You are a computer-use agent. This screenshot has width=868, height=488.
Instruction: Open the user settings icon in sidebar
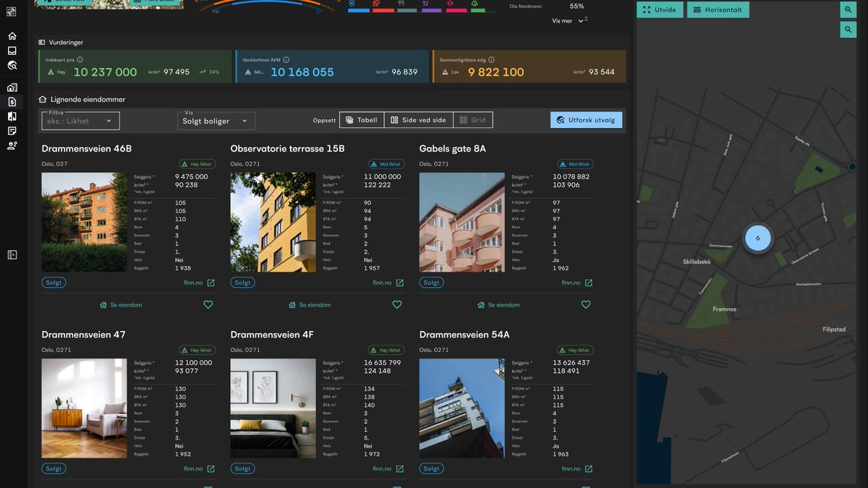[12, 145]
